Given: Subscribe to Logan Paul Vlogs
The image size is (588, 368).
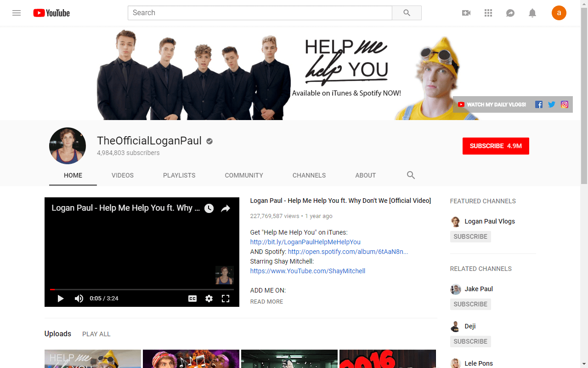Looking at the screenshot, I should pyautogui.click(x=470, y=236).
